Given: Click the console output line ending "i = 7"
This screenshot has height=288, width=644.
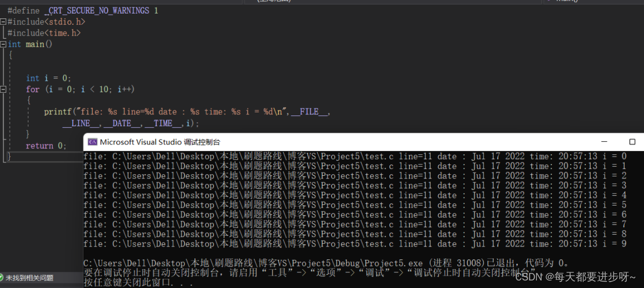Looking at the screenshot, I should 355,224.
